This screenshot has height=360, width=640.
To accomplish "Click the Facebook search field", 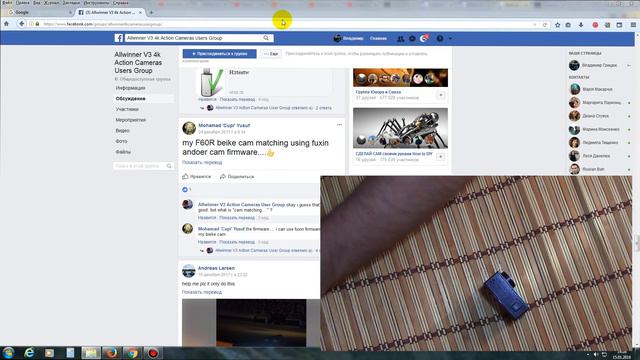I will [193, 38].
